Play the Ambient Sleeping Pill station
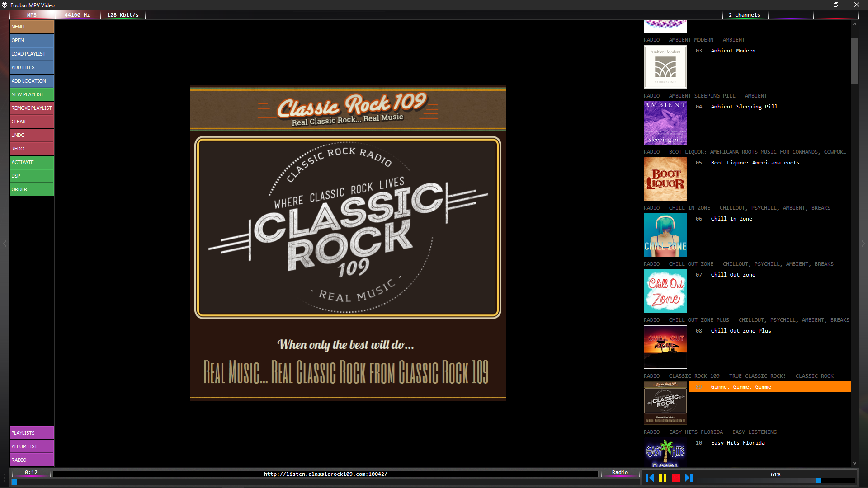The image size is (868, 488). click(x=744, y=107)
